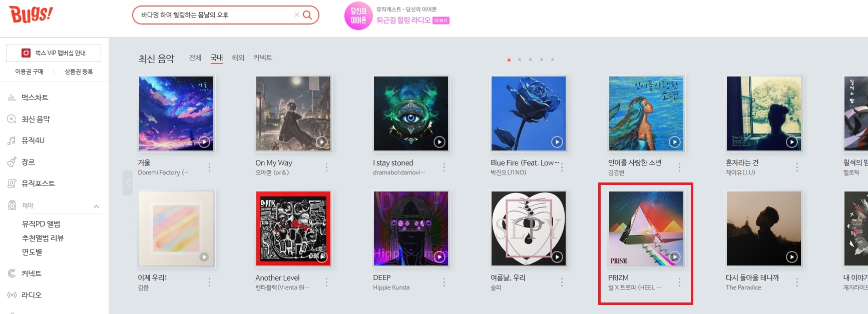
Task: Select the second carousel page dot
Action: (520, 59)
